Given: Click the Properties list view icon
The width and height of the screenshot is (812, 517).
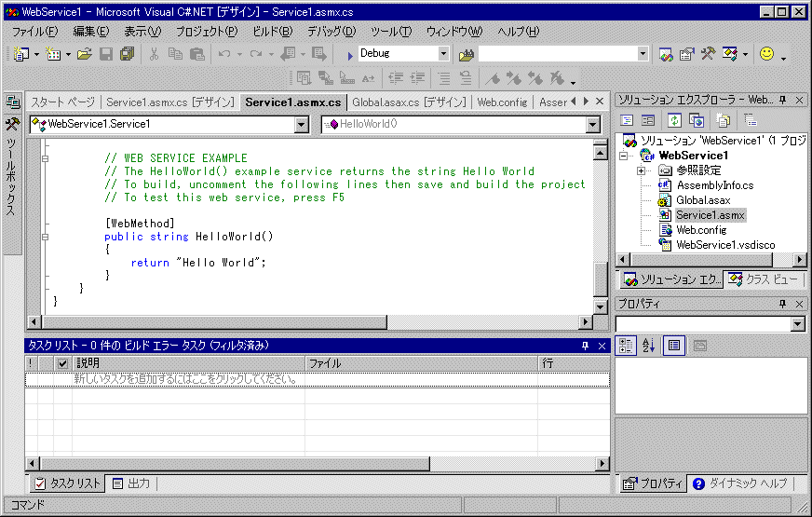Looking at the screenshot, I should click(674, 346).
